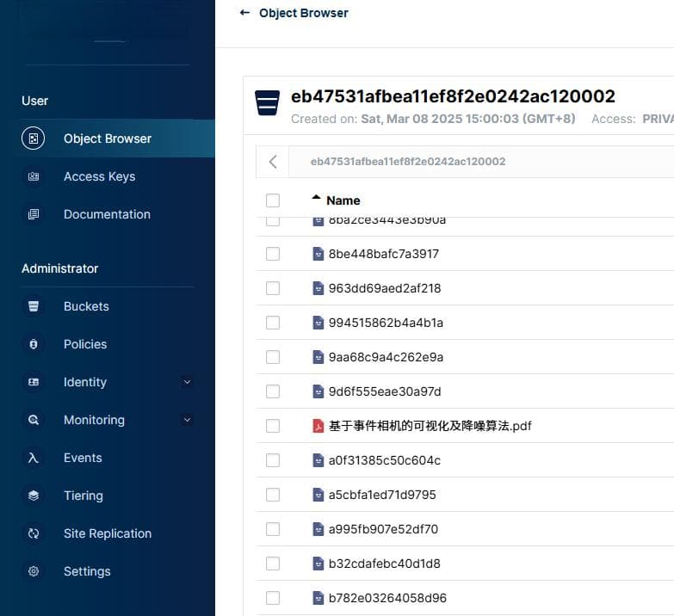Check the box for b782e03264058d96
Viewport: 674px width, 616px height.
pos(273,598)
